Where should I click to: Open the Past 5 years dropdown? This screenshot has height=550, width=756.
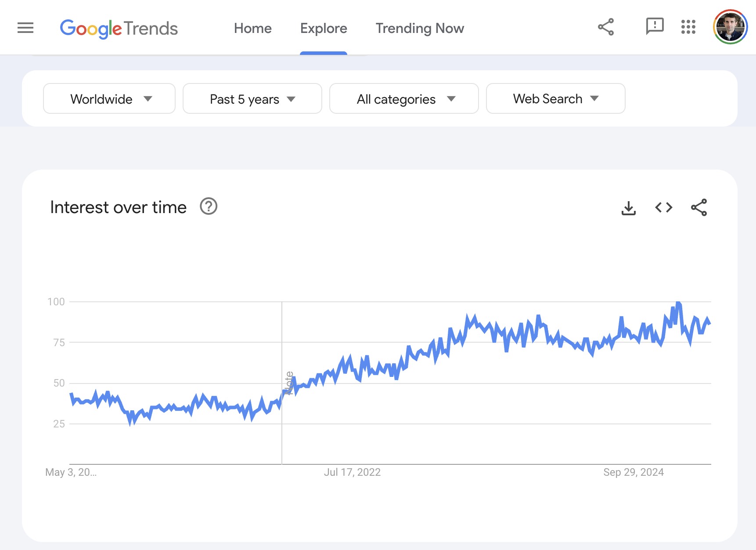tap(252, 99)
